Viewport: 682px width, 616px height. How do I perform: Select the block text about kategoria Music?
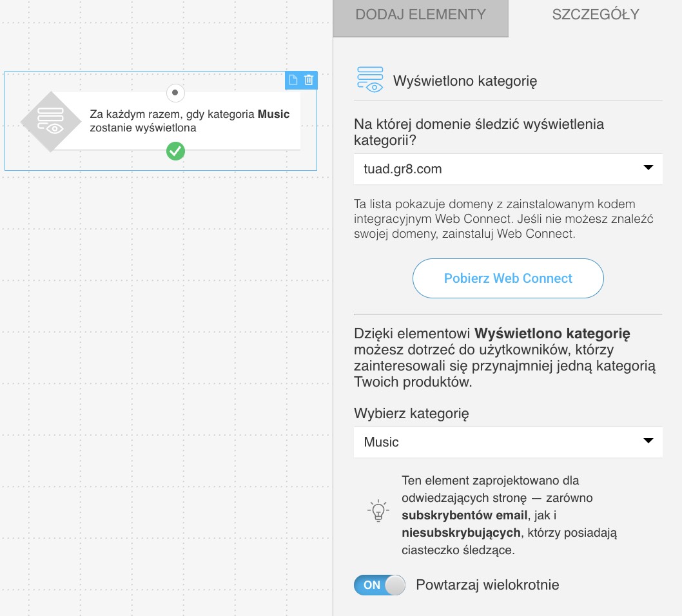[x=190, y=121]
